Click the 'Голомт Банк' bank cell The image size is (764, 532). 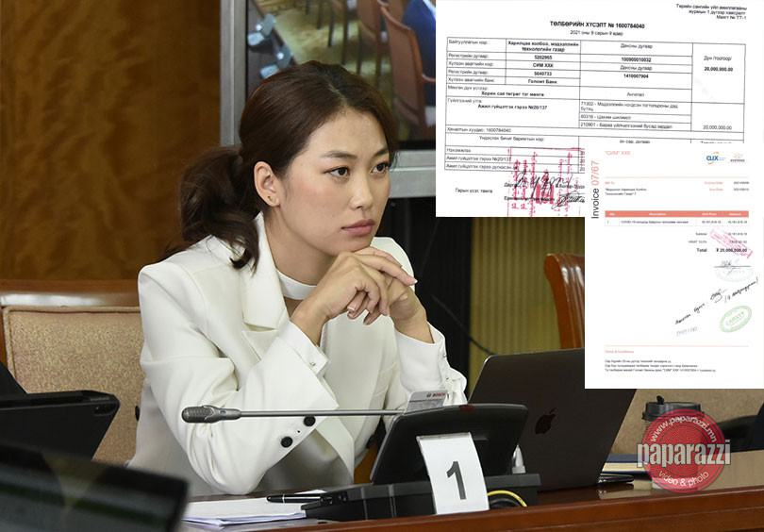pos(542,81)
